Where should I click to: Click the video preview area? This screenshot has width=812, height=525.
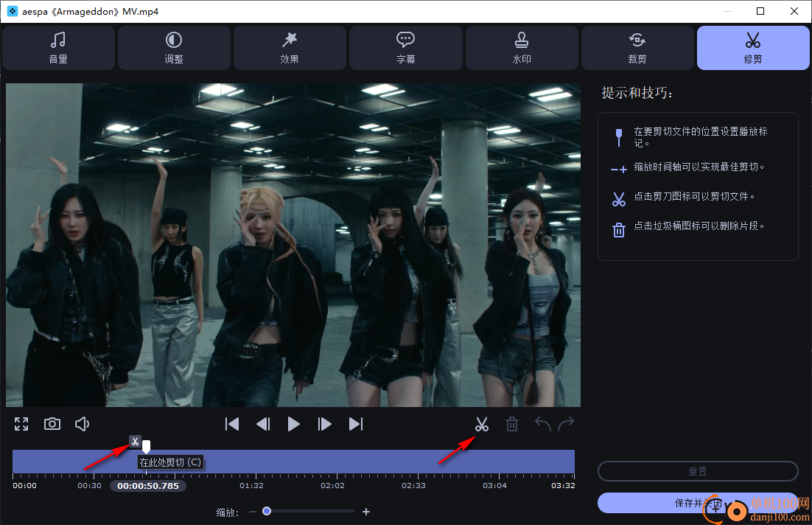293,245
